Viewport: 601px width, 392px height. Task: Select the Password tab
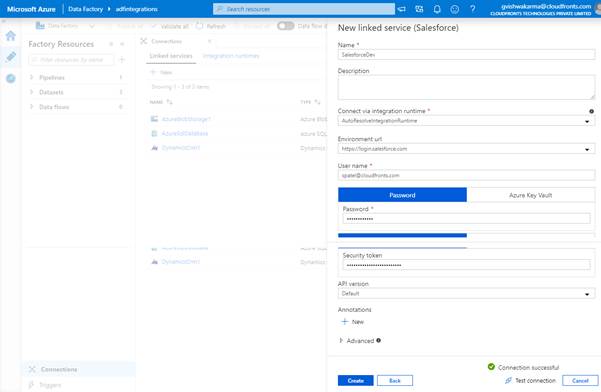[x=402, y=195]
